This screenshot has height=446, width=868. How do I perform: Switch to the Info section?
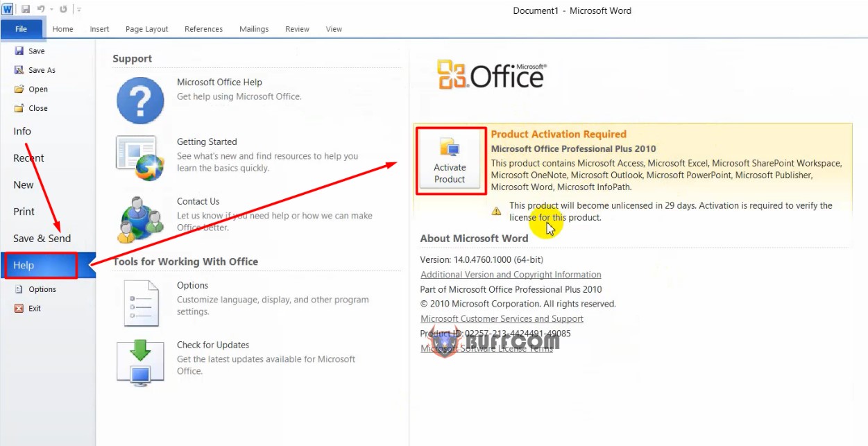[22, 131]
